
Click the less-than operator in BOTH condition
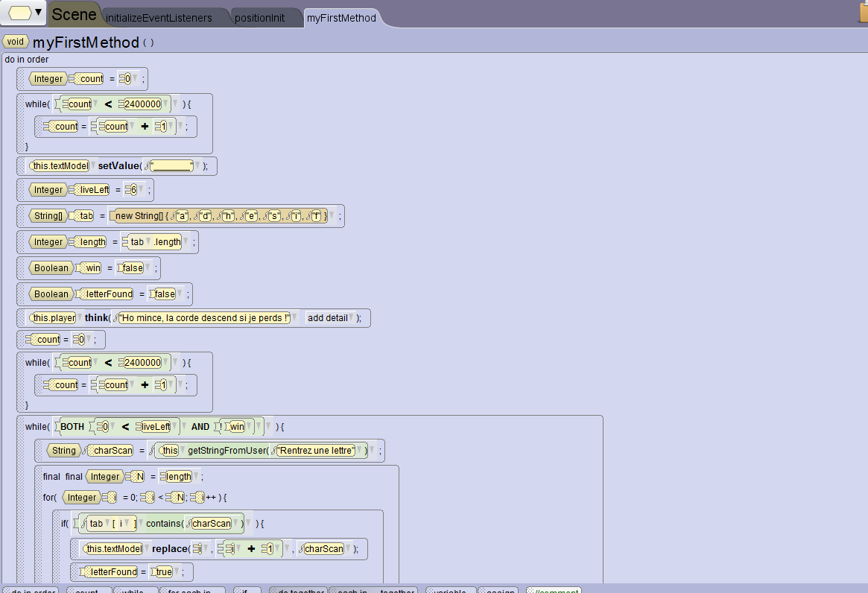[126, 426]
